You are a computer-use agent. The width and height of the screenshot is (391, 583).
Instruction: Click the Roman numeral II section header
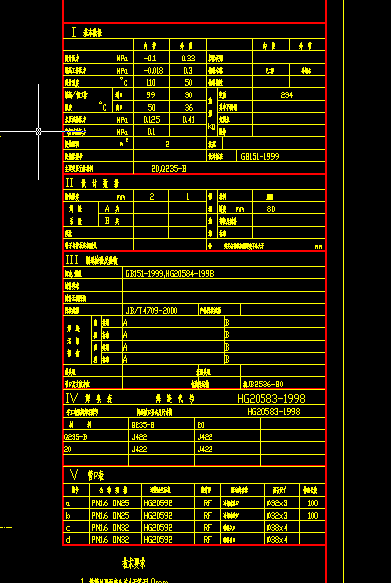pyautogui.click(x=70, y=183)
